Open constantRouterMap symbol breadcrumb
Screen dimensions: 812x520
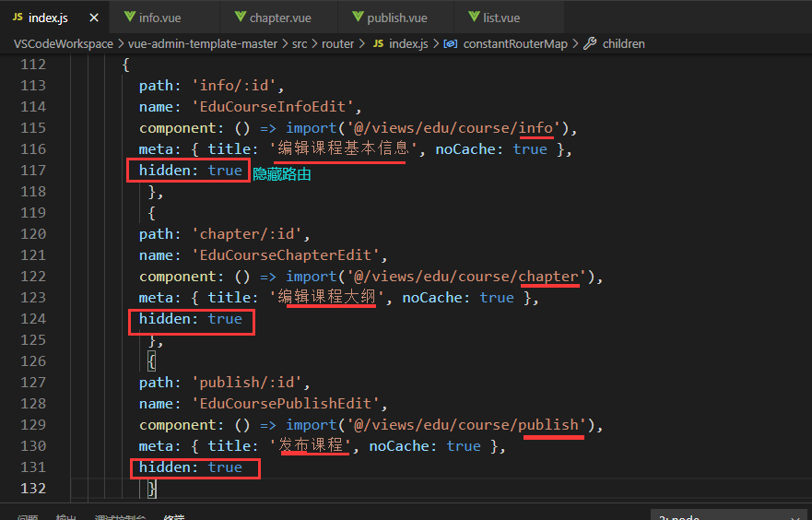pos(507,44)
